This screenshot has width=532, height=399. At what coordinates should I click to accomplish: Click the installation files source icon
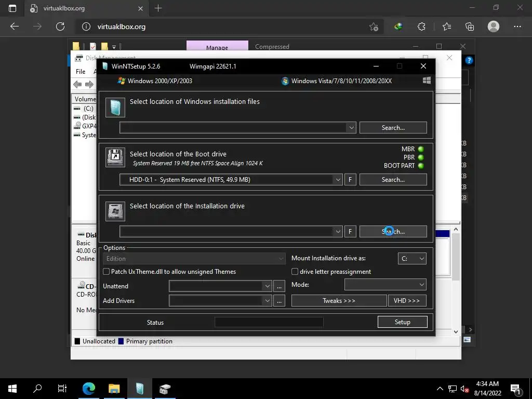pyautogui.click(x=115, y=108)
